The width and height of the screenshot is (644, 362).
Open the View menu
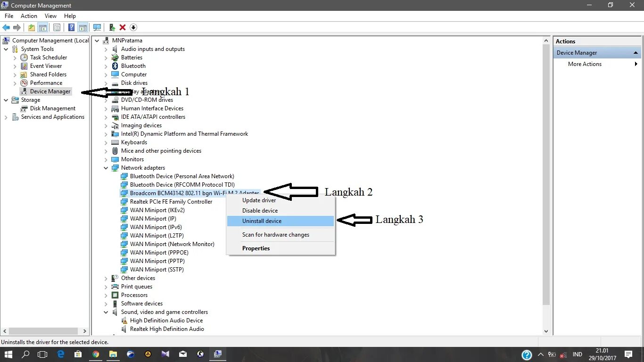coord(50,16)
